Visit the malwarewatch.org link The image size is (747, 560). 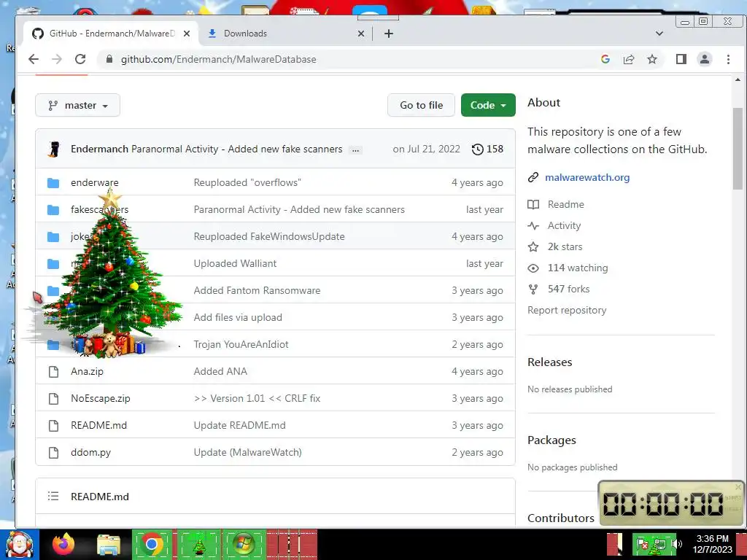587,177
